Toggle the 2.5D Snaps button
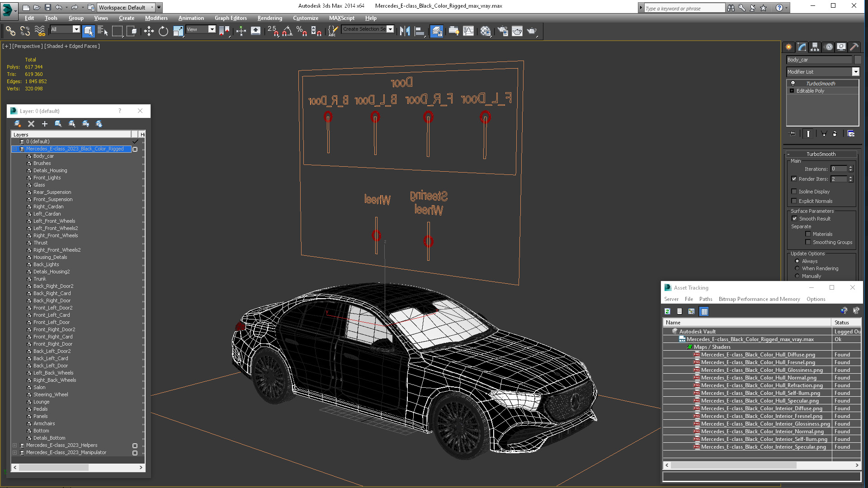The image size is (868, 488). pos(273,31)
